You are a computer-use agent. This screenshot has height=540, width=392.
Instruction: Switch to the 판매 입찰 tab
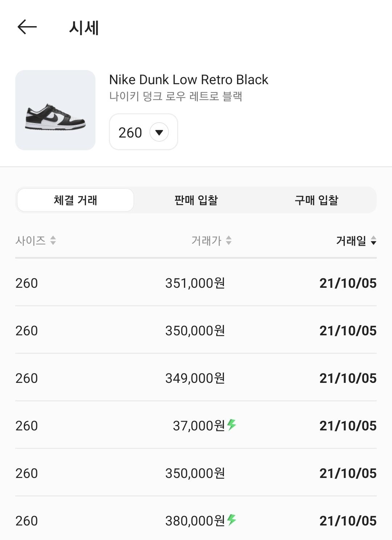tap(196, 200)
